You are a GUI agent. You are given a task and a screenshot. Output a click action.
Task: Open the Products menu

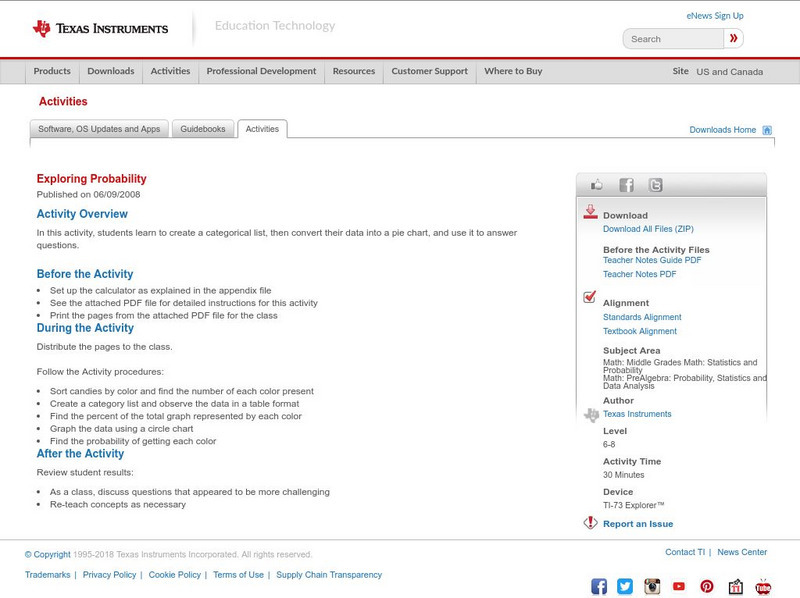[x=52, y=71]
